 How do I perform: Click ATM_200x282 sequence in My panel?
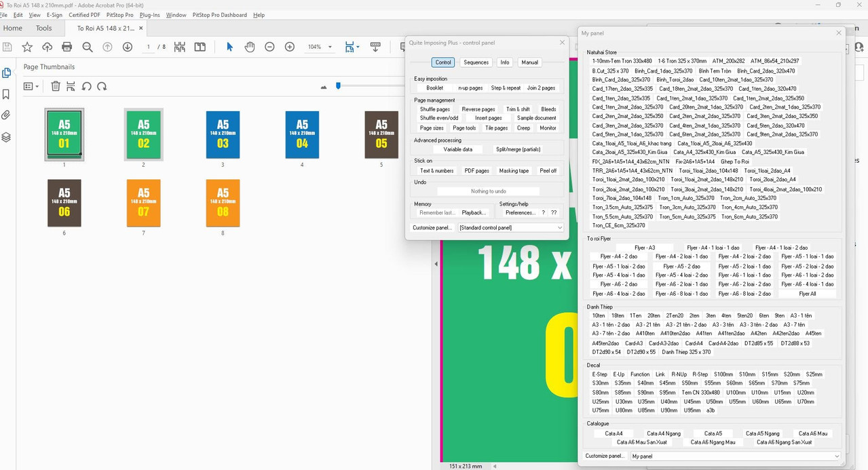pyautogui.click(x=728, y=61)
